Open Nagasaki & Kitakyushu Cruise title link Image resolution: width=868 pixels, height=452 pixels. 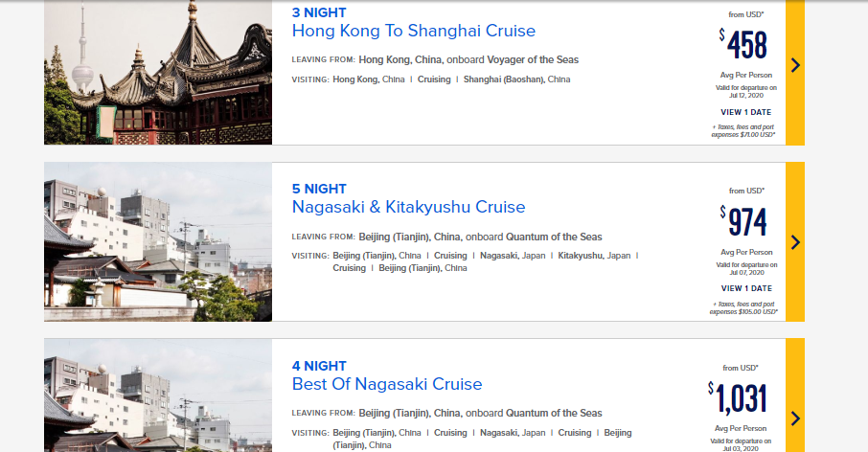pos(408,207)
